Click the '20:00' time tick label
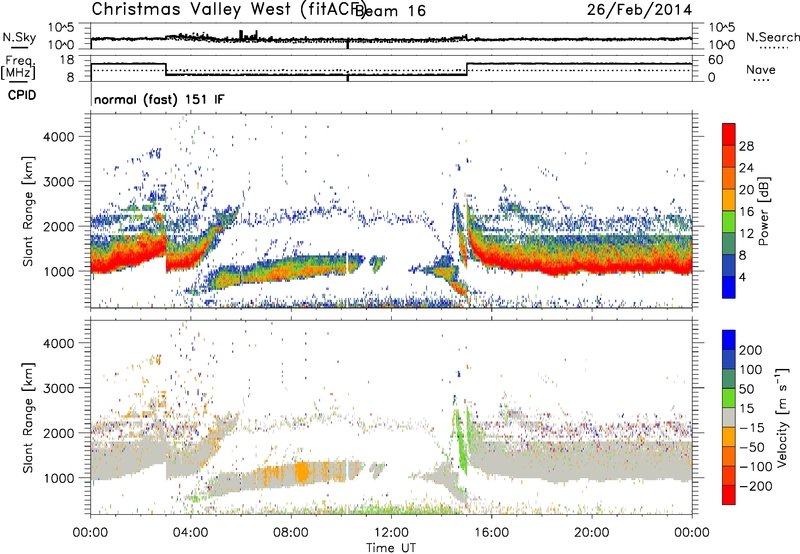Screen dimensions: 800x554 coord(591,533)
